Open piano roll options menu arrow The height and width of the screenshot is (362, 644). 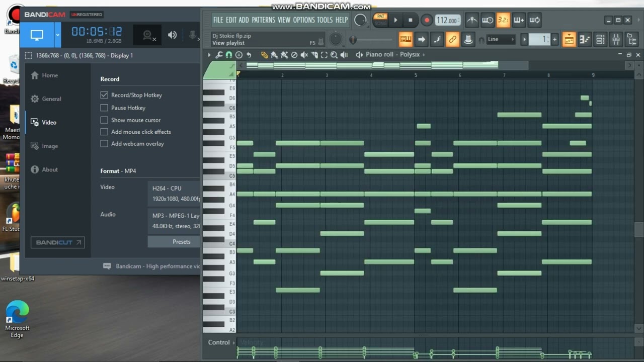point(209,55)
